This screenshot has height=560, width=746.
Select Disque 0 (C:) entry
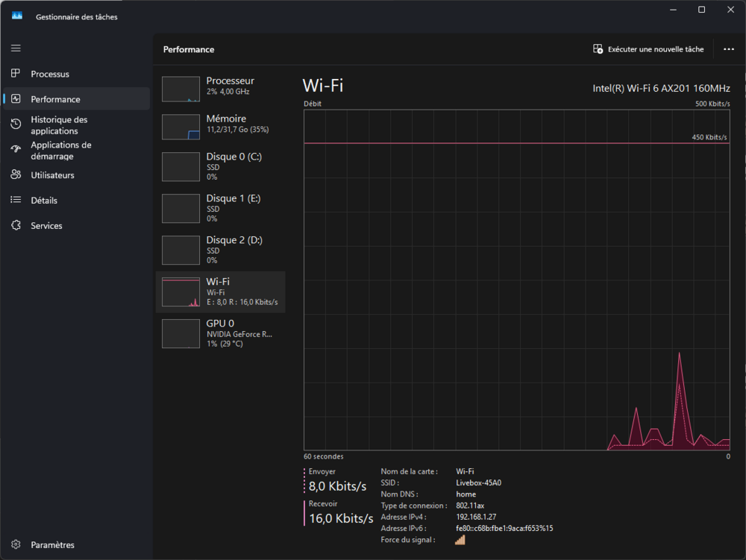pyautogui.click(x=220, y=166)
